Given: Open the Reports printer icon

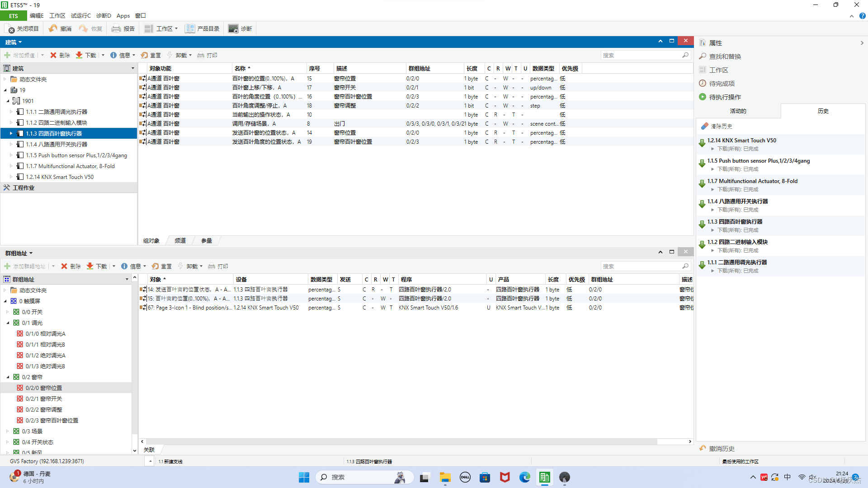Looking at the screenshot, I should coord(116,29).
